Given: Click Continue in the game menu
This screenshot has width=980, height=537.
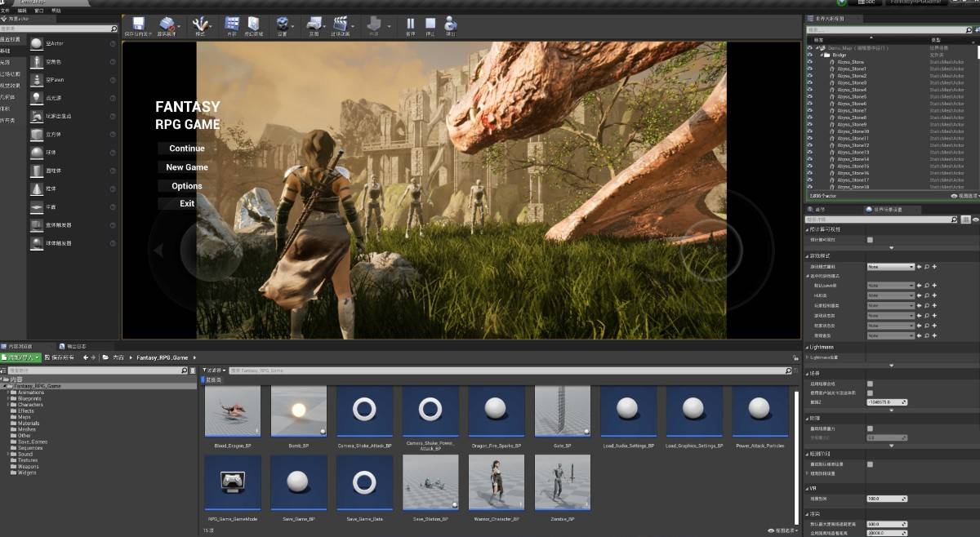Looking at the screenshot, I should (x=187, y=149).
